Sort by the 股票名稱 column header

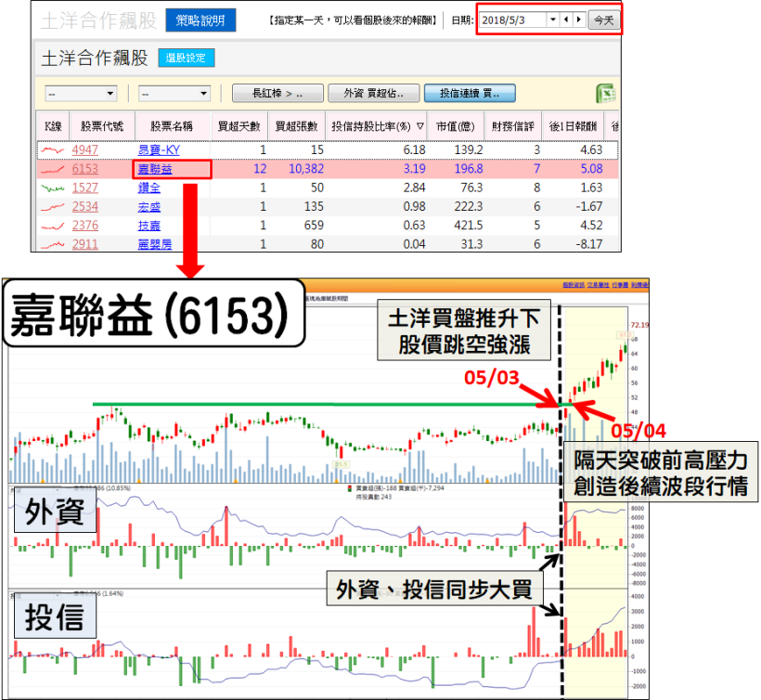tap(172, 126)
